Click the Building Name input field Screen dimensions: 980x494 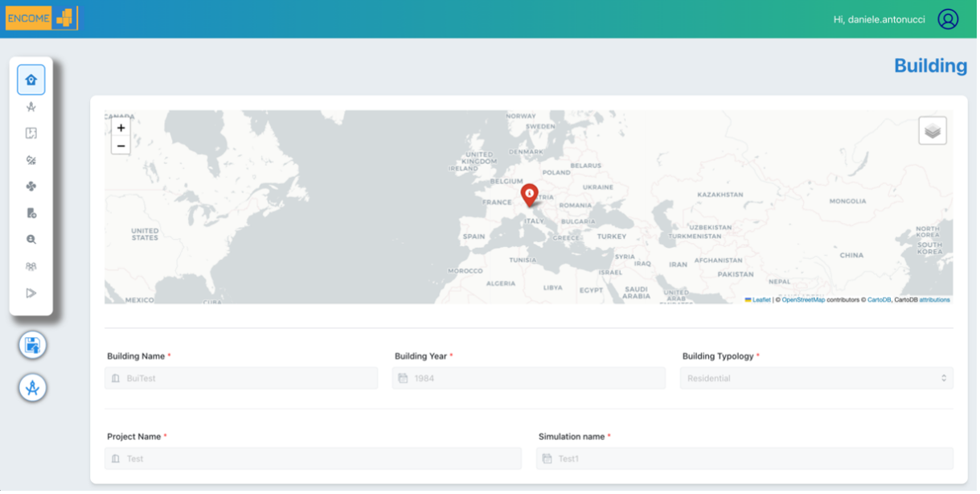241,378
